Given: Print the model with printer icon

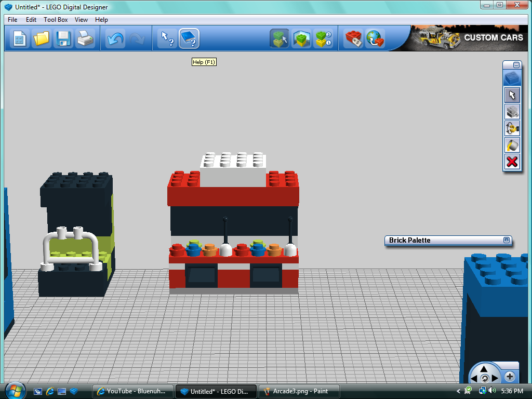Looking at the screenshot, I should click(85, 38).
